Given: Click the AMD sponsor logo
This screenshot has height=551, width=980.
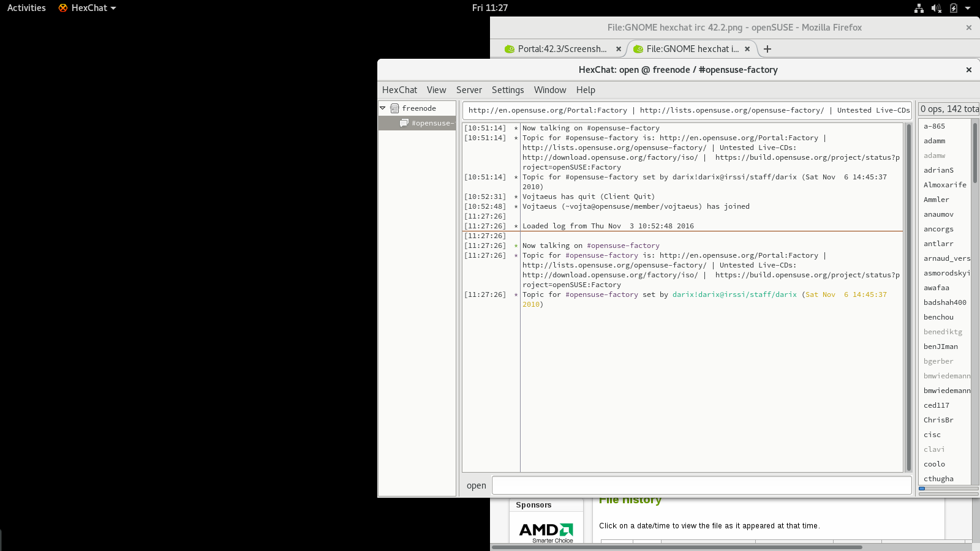Looking at the screenshot, I should click(x=546, y=531).
